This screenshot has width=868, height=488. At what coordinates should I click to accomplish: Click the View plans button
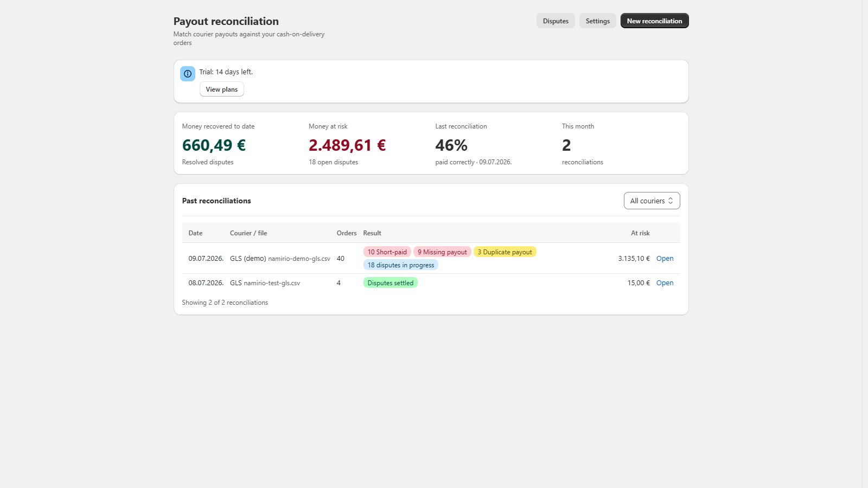point(221,89)
